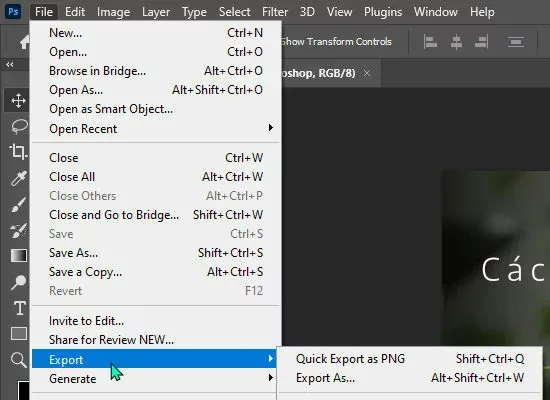The height and width of the screenshot is (400, 550).
Task: Open the File menu
Action: click(x=44, y=12)
